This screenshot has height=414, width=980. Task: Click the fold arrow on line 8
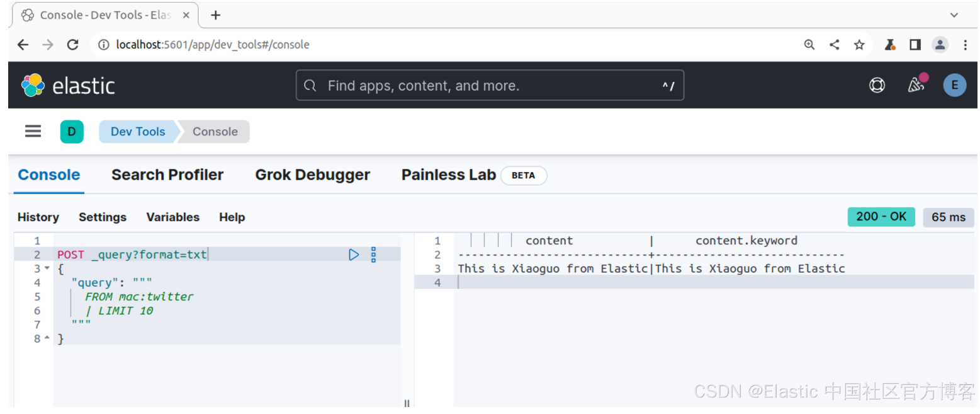[x=47, y=339]
